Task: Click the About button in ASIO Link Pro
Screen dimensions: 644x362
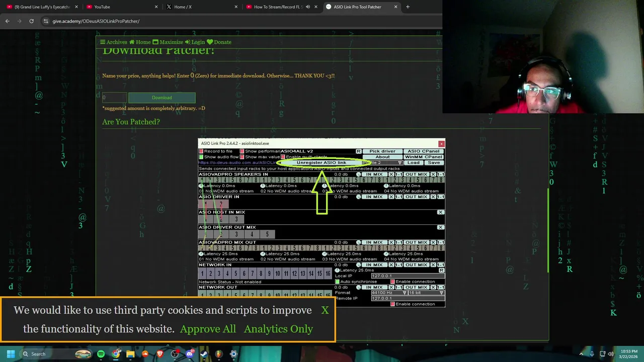Action: point(382,157)
